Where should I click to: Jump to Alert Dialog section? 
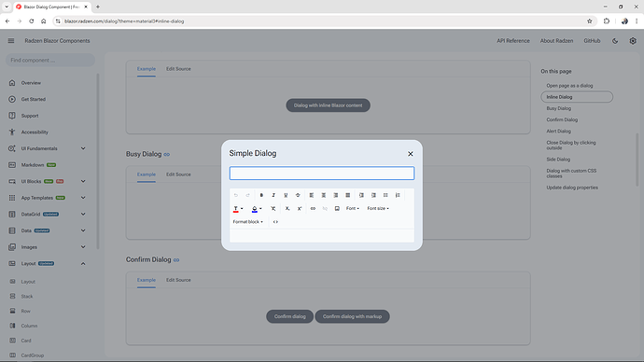tap(558, 132)
